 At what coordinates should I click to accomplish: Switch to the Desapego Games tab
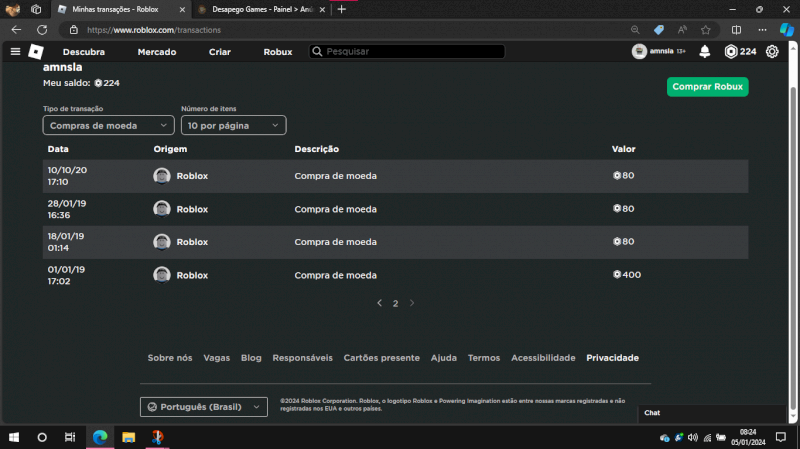255,9
